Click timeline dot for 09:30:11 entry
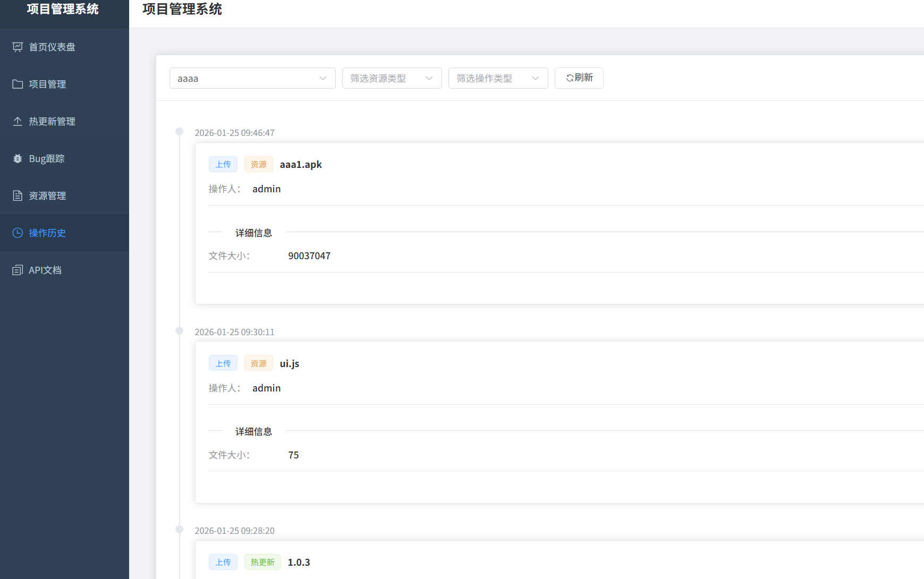Image resolution: width=924 pixels, height=579 pixels. point(180,331)
